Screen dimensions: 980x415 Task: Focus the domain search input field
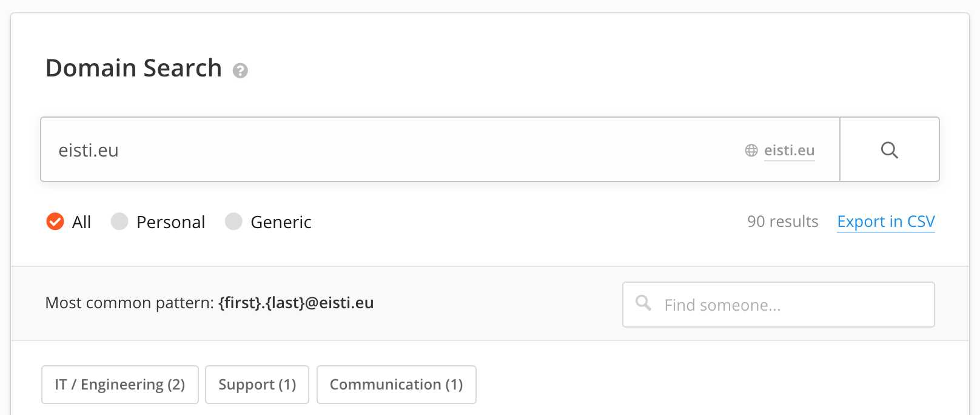[388, 150]
